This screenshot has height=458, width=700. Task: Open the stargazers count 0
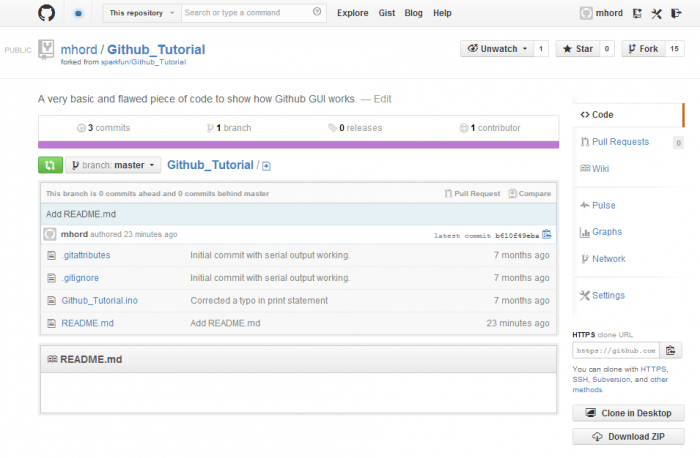click(x=607, y=49)
